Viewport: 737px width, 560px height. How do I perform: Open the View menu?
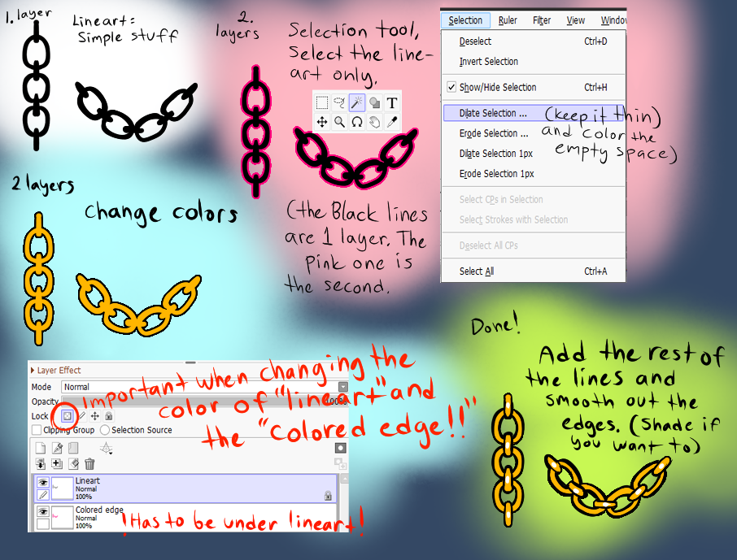tap(575, 20)
